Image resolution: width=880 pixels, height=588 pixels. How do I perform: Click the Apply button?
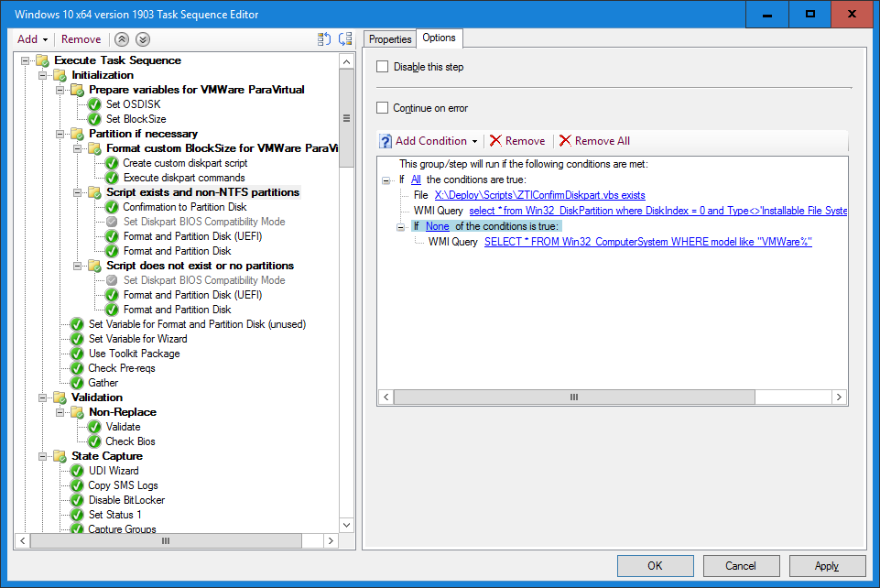[827, 565]
